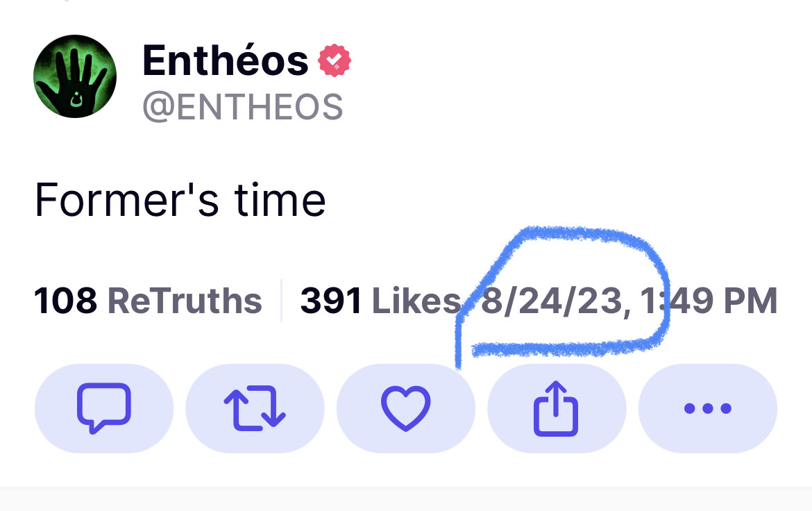Screen dimensions: 812x511
Task: Click the 1:49 PM time text
Action: tap(708, 302)
